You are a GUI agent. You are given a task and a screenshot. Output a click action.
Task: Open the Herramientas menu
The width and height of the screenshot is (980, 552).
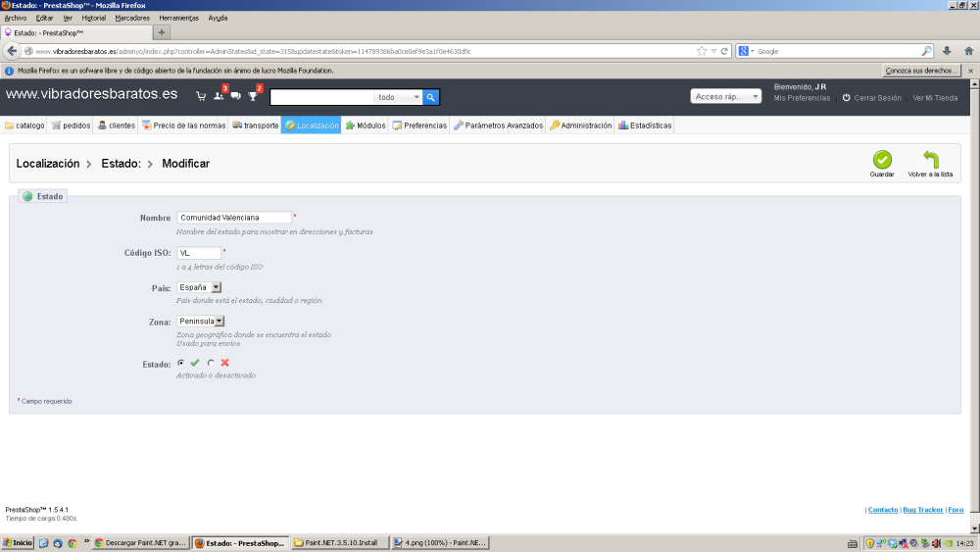(x=178, y=18)
